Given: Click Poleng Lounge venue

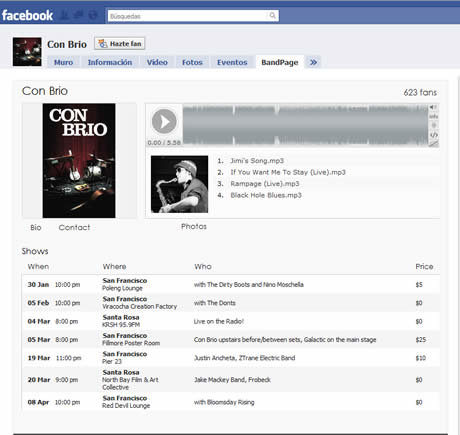Looking at the screenshot, I should (122, 288).
